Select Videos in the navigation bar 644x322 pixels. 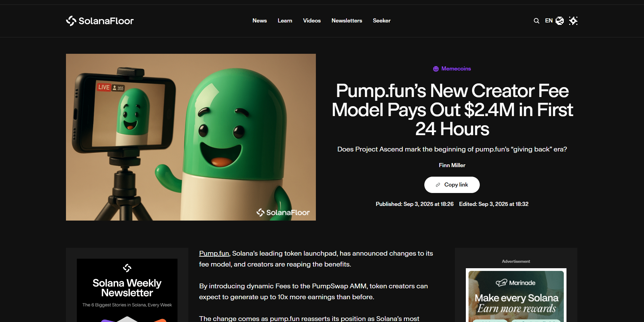tap(311, 21)
